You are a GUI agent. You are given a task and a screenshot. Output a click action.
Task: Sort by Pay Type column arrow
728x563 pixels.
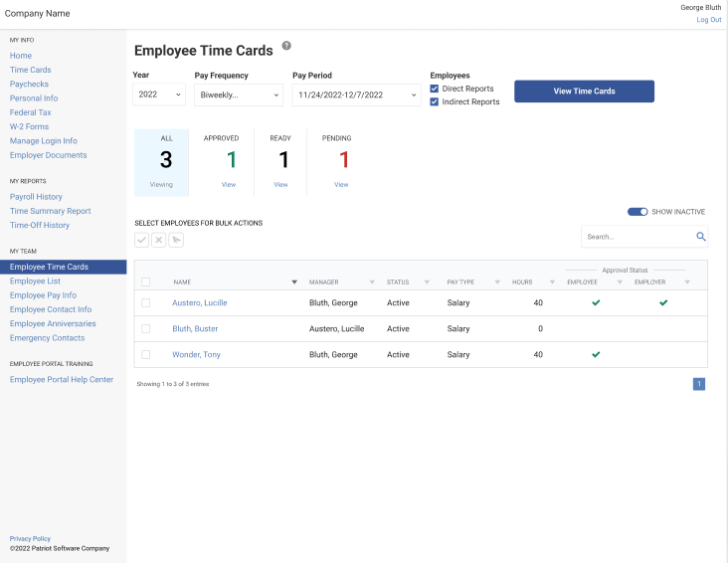[x=497, y=281]
